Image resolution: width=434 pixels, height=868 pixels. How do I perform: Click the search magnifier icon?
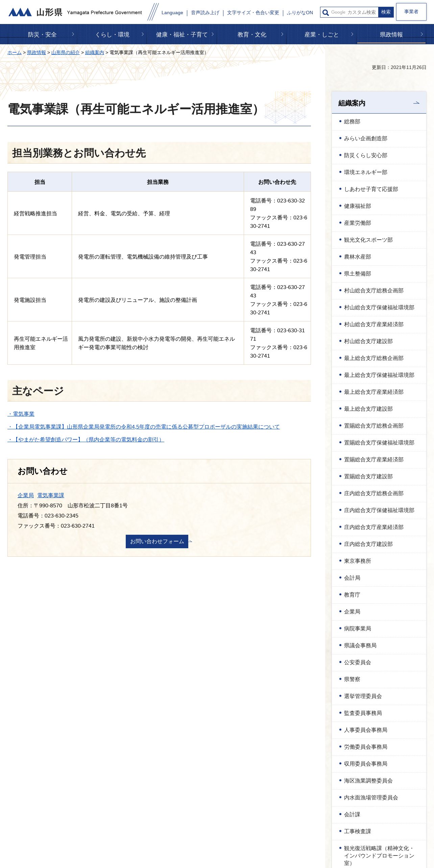pyautogui.click(x=325, y=13)
